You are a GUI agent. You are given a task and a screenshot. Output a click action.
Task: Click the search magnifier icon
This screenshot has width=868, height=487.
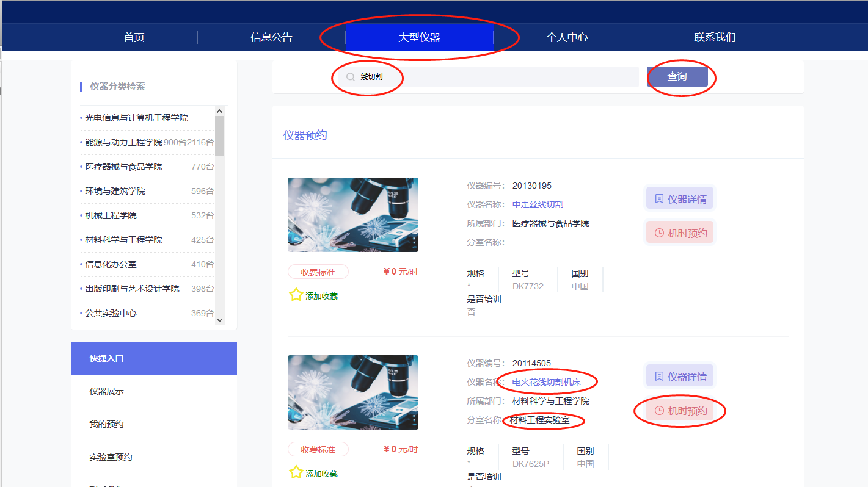point(350,77)
